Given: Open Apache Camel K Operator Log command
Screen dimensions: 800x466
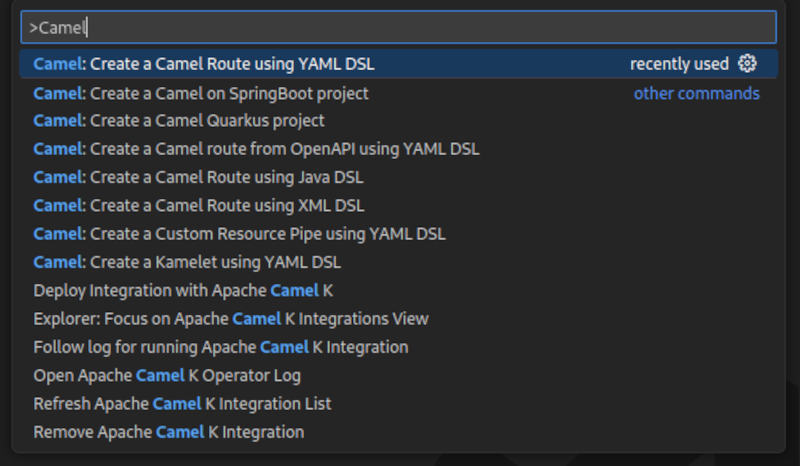Looking at the screenshot, I should 167,376.
